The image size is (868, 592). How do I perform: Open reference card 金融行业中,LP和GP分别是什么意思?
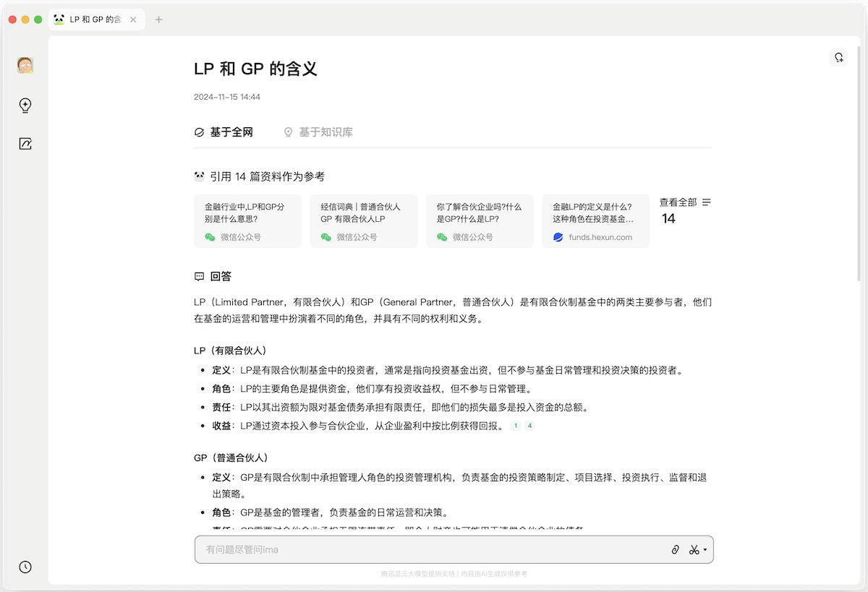pyautogui.click(x=247, y=221)
